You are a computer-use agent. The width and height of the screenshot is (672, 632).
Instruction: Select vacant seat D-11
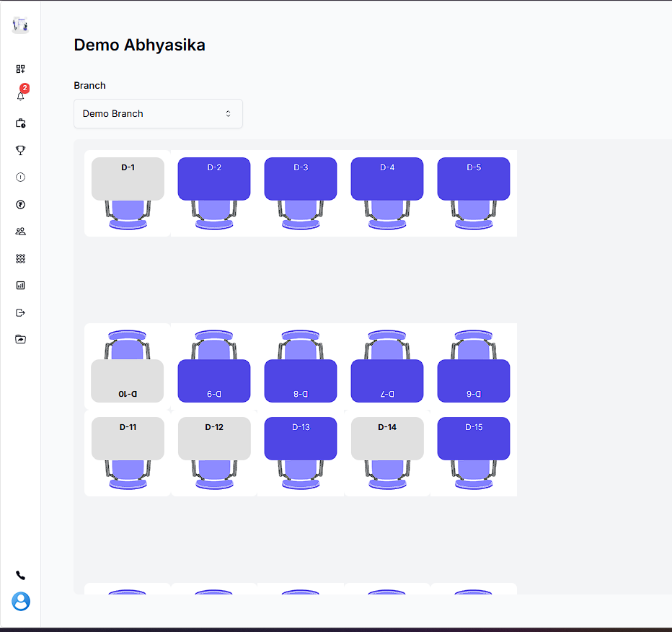tap(128, 438)
